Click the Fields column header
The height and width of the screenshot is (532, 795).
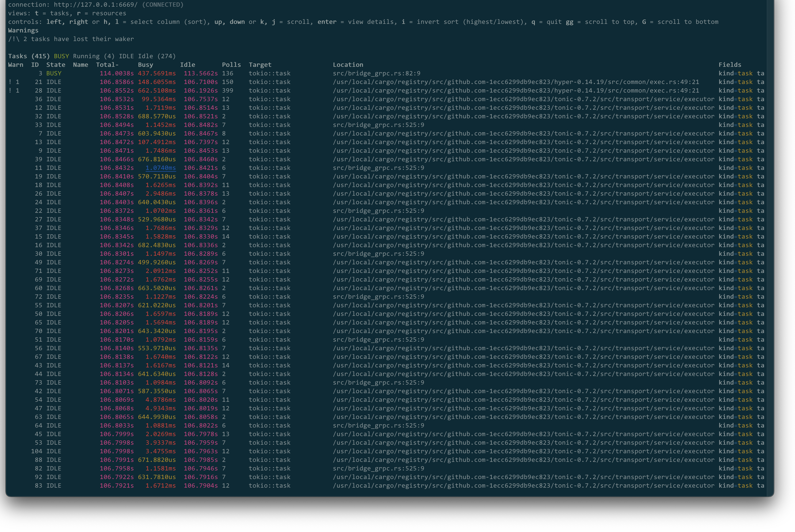730,64
